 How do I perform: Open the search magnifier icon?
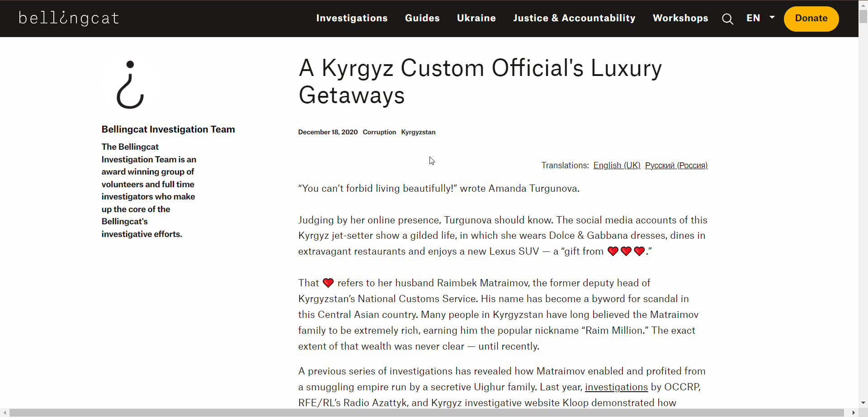tap(727, 19)
